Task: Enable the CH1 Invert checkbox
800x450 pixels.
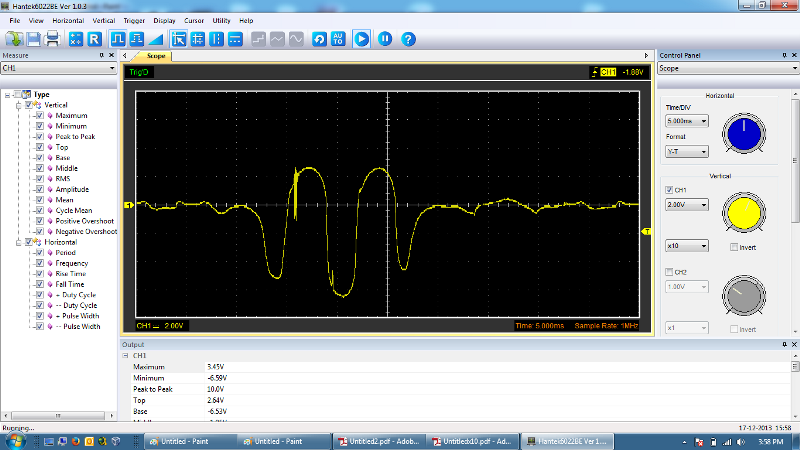Action: pos(735,246)
